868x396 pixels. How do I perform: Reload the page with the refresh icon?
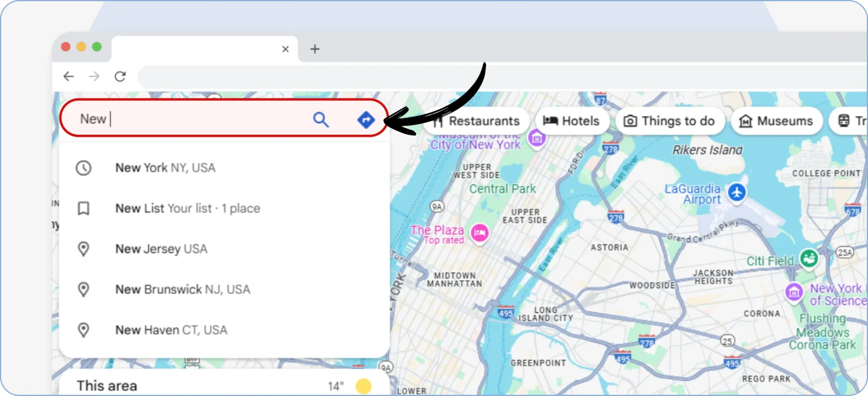pyautogui.click(x=120, y=77)
